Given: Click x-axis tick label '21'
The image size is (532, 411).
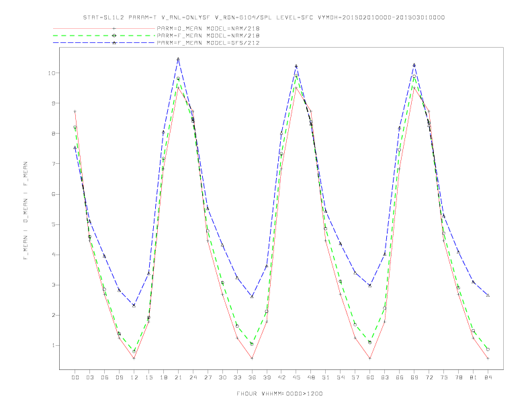Looking at the screenshot, I should point(178,377).
